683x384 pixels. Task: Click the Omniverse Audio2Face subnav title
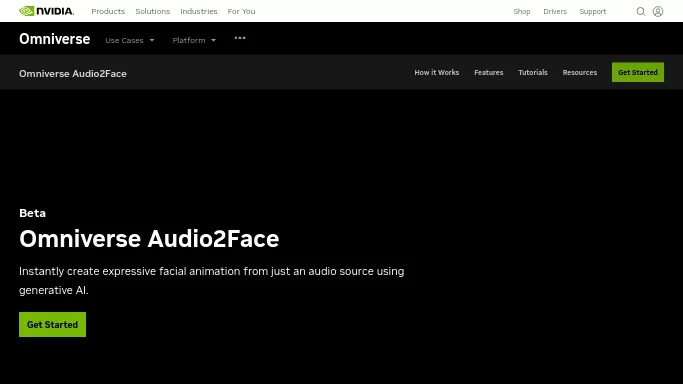coord(73,74)
